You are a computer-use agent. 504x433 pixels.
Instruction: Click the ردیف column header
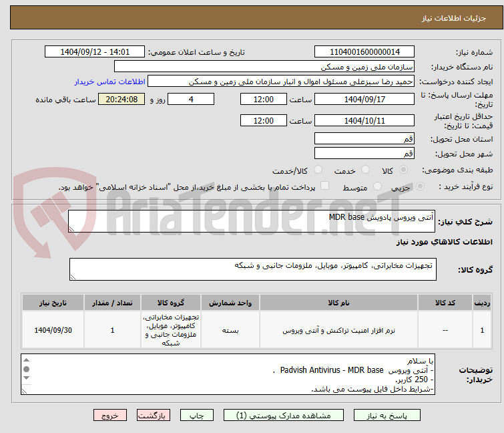coord(482,303)
